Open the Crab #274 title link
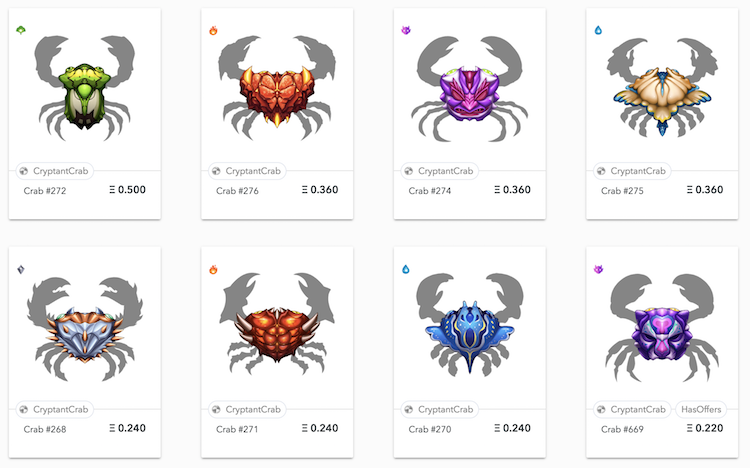 click(x=430, y=191)
